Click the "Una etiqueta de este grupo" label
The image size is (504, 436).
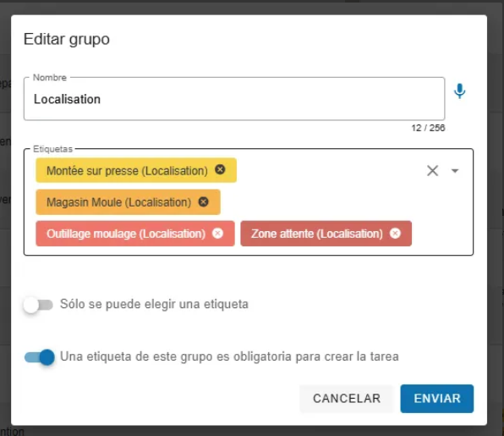[x=229, y=356]
